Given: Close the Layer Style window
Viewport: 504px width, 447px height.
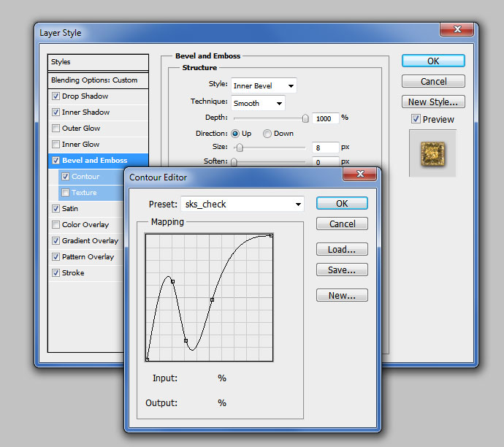Looking at the screenshot, I should pyautogui.click(x=459, y=29).
